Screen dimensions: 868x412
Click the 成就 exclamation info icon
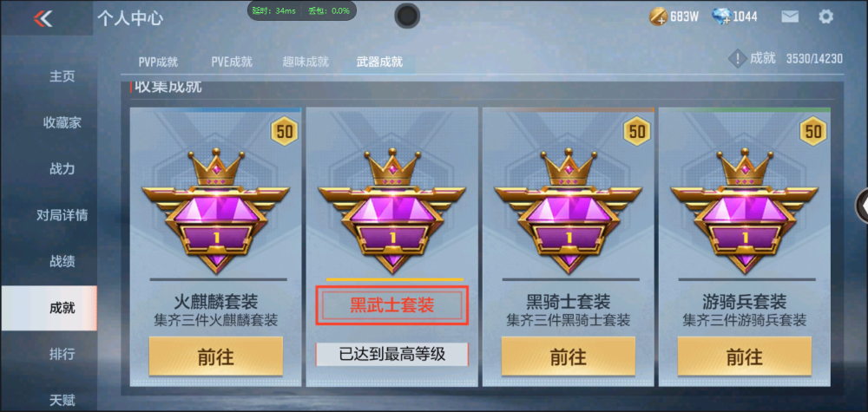[737, 58]
